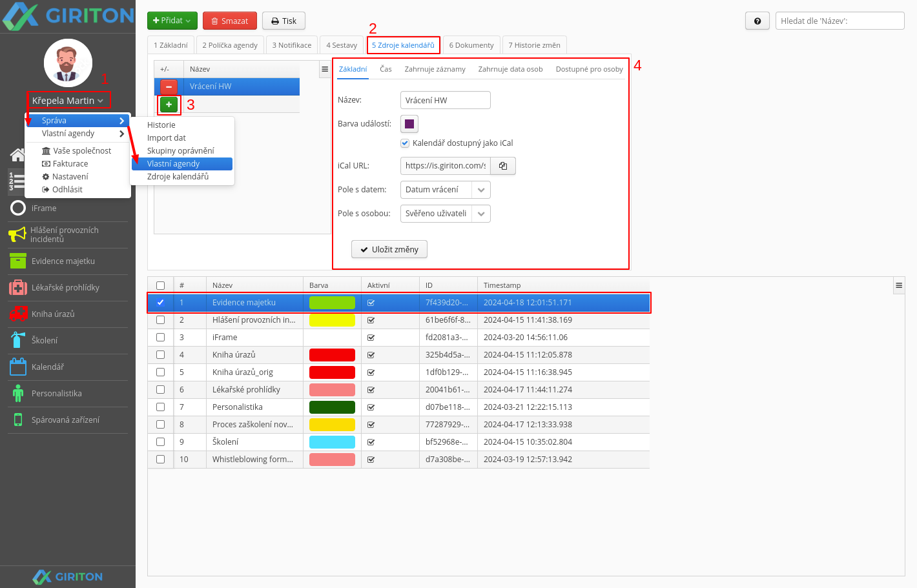Click the Smazat delete button
This screenshot has height=588, width=917.
(x=230, y=21)
